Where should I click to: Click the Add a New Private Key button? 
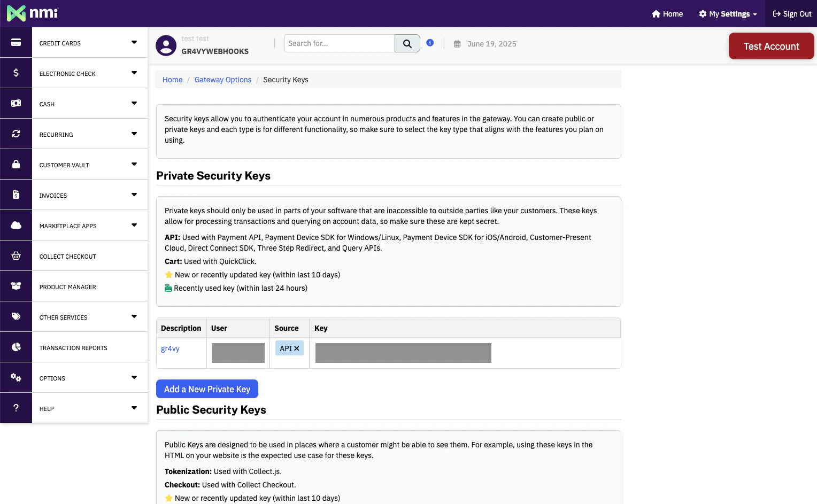coord(207,389)
